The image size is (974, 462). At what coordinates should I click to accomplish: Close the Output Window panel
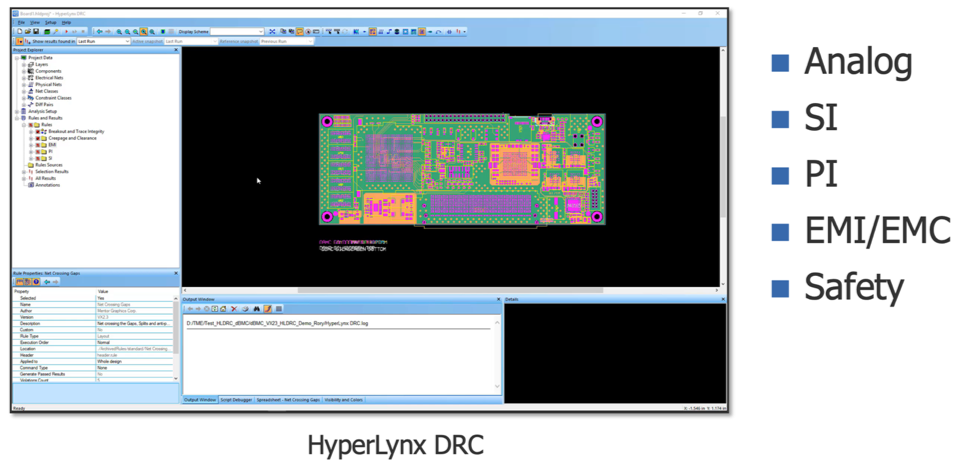(498, 299)
